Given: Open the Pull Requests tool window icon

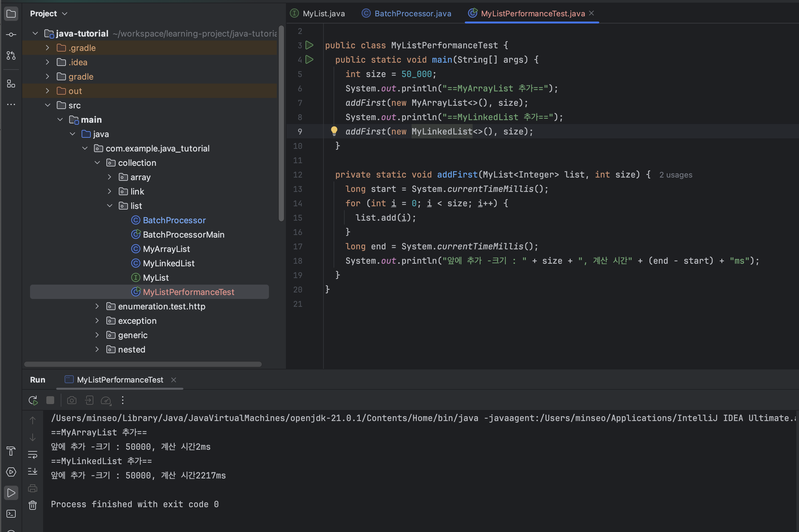Looking at the screenshot, I should (x=11, y=55).
